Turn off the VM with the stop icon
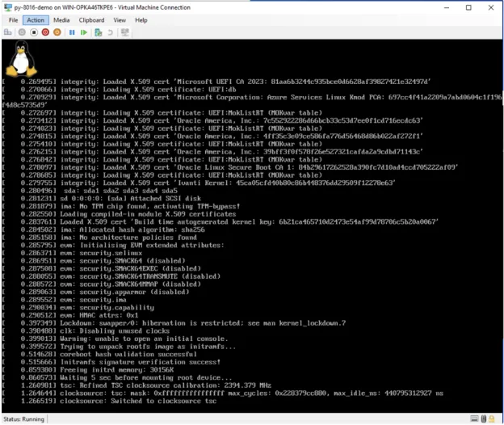This screenshot has width=504, height=425. (x=34, y=32)
